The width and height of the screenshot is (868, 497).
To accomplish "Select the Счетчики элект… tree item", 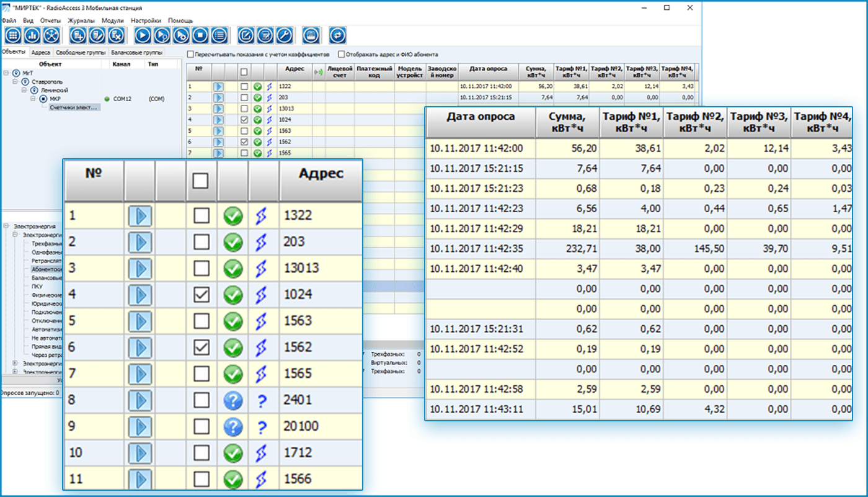I will click(74, 107).
